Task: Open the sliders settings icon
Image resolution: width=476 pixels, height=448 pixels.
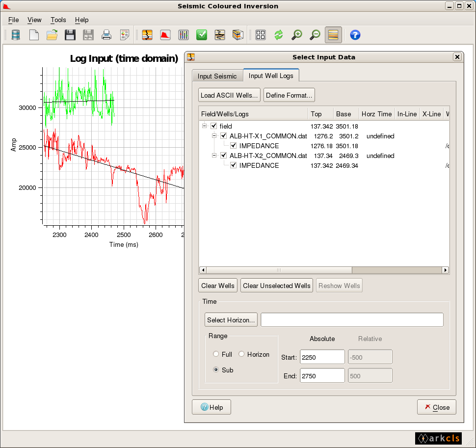Action: point(184,35)
